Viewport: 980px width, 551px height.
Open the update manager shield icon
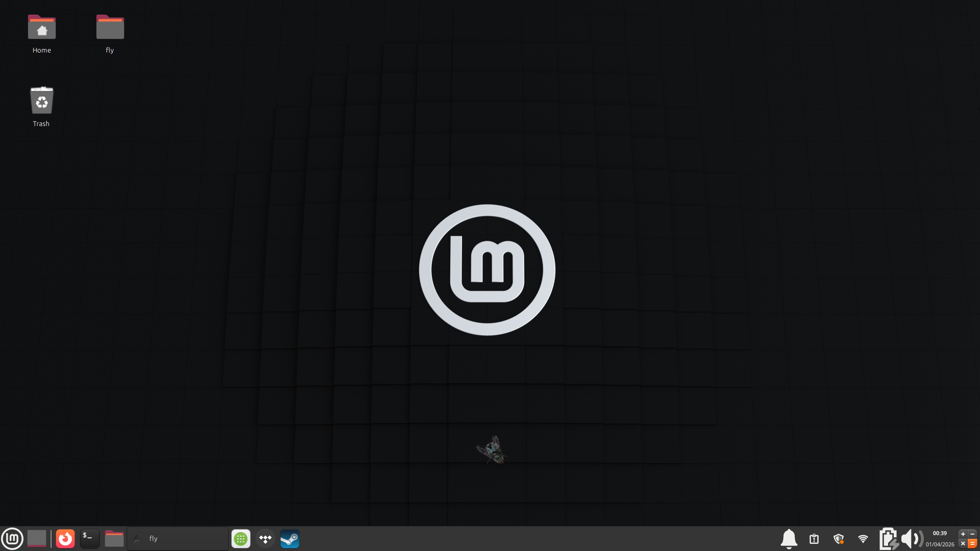point(839,538)
